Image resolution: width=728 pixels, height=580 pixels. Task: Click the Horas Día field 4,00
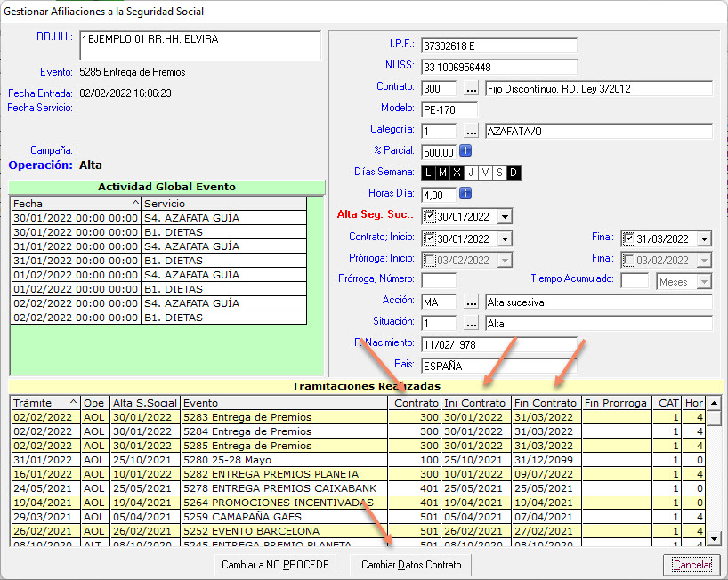(x=439, y=195)
